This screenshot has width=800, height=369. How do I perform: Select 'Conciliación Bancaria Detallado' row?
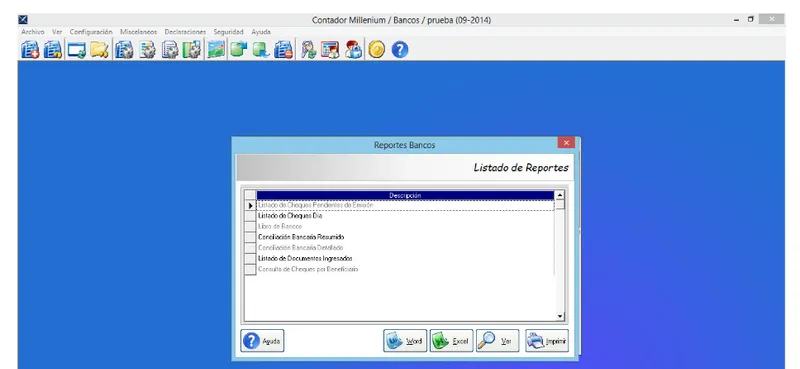click(x=405, y=248)
